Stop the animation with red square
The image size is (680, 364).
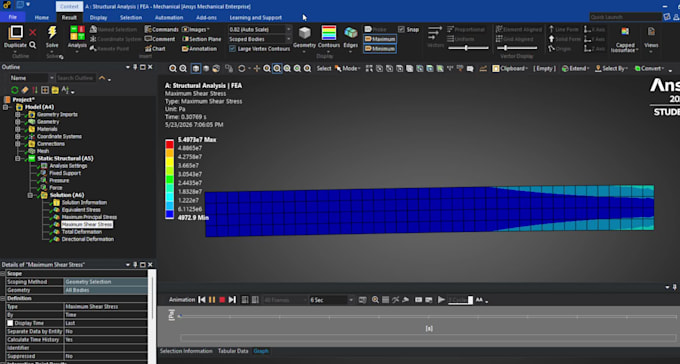[x=222, y=300]
